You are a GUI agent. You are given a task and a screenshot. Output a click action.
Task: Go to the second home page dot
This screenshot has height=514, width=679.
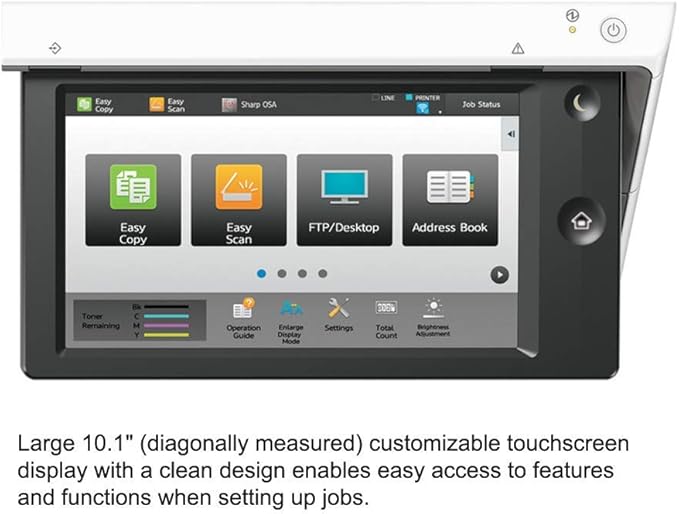pos(282,274)
